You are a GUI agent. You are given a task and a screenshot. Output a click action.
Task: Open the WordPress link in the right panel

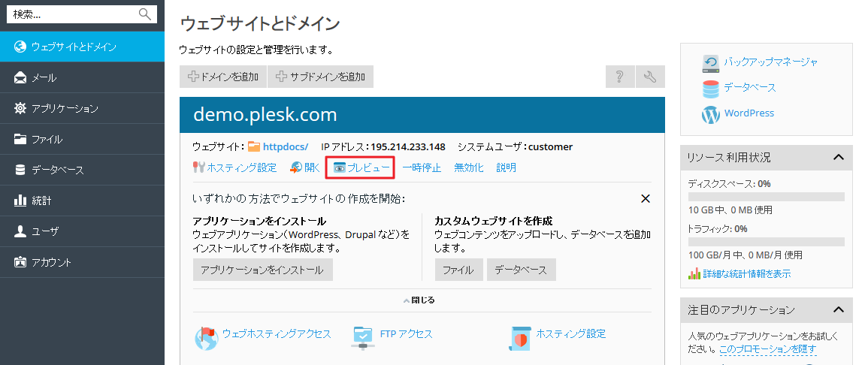[x=749, y=113]
